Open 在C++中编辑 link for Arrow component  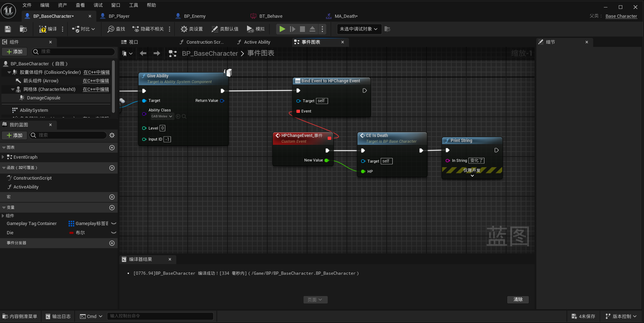[x=96, y=81]
